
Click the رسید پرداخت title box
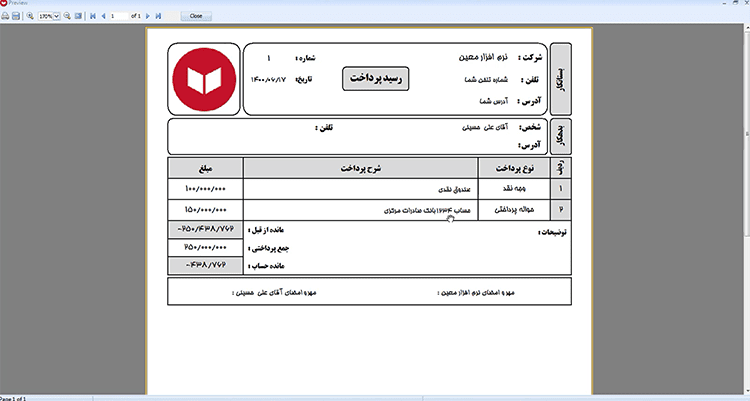click(375, 78)
